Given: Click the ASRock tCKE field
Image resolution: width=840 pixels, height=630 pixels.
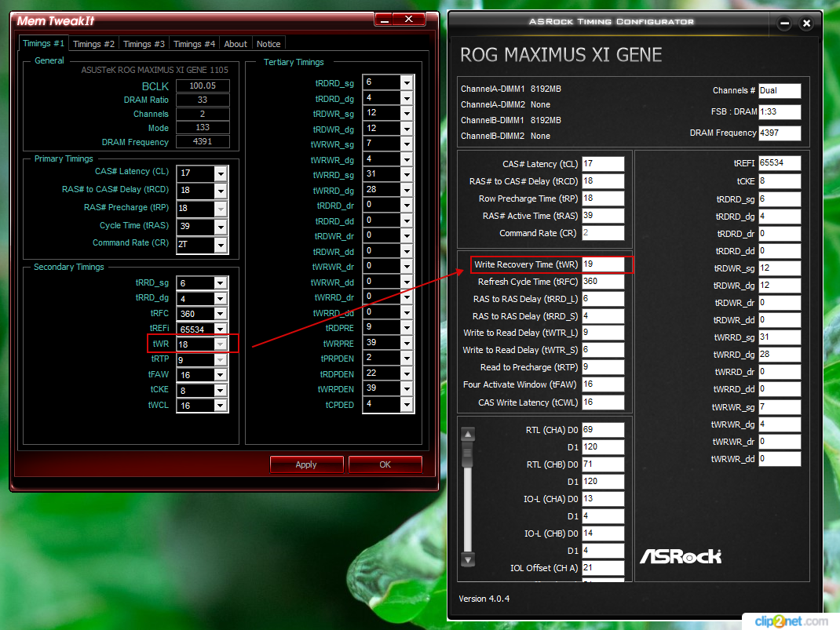Looking at the screenshot, I should point(780,181).
